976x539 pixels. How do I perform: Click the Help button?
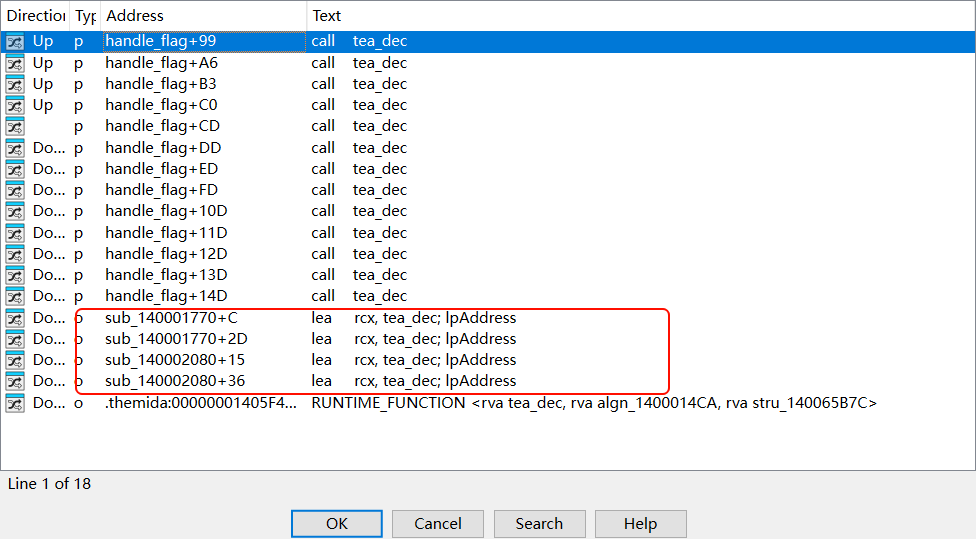640,524
